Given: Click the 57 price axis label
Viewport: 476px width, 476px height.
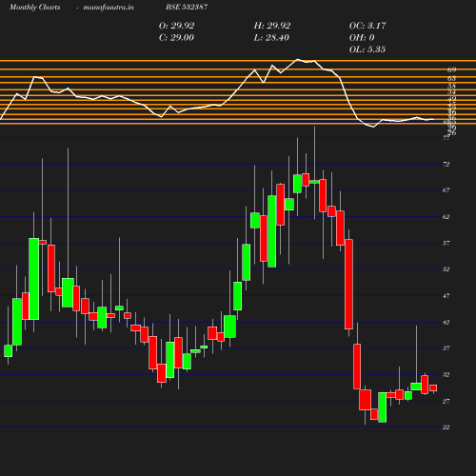Looking at the screenshot, I should point(446,243).
